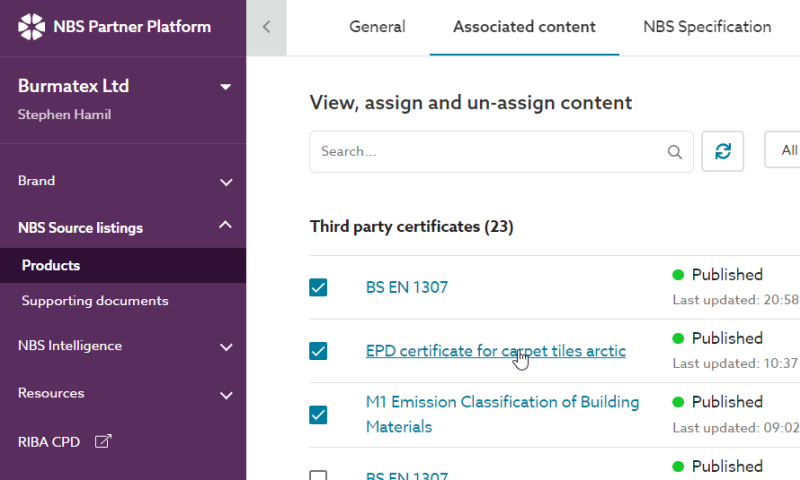Click Published status on the first BS EN 1307 row
The width and height of the screenshot is (800, 480).
[727, 274]
